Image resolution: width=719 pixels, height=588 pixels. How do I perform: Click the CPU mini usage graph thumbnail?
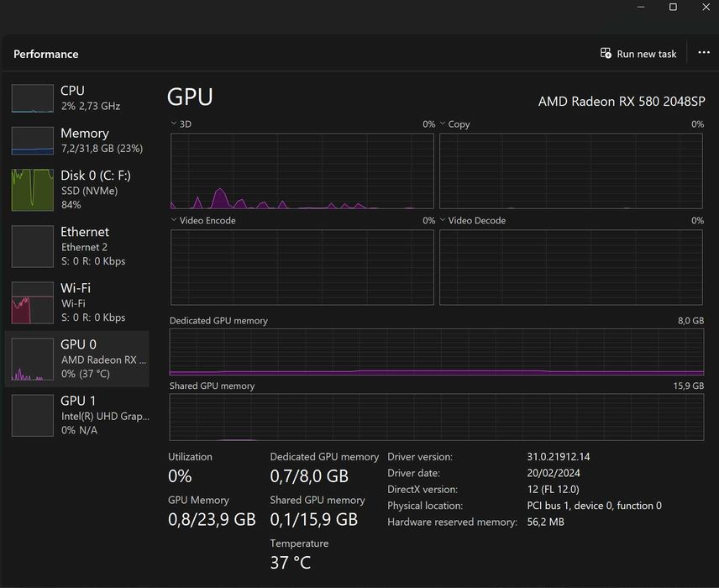32,98
